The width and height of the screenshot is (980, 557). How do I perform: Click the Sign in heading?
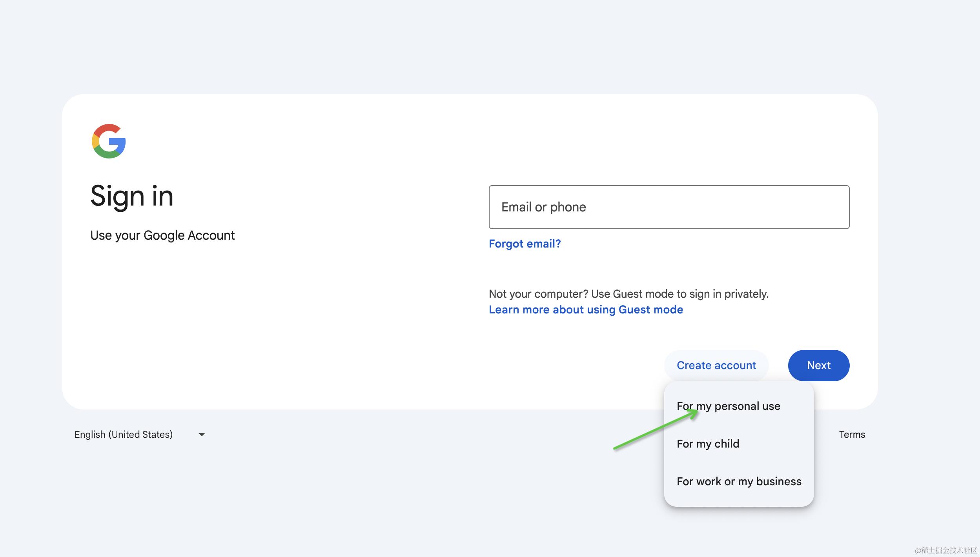tap(132, 196)
